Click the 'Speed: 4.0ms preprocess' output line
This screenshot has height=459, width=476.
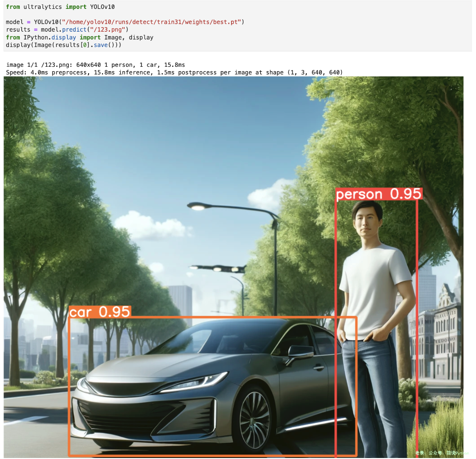click(174, 73)
